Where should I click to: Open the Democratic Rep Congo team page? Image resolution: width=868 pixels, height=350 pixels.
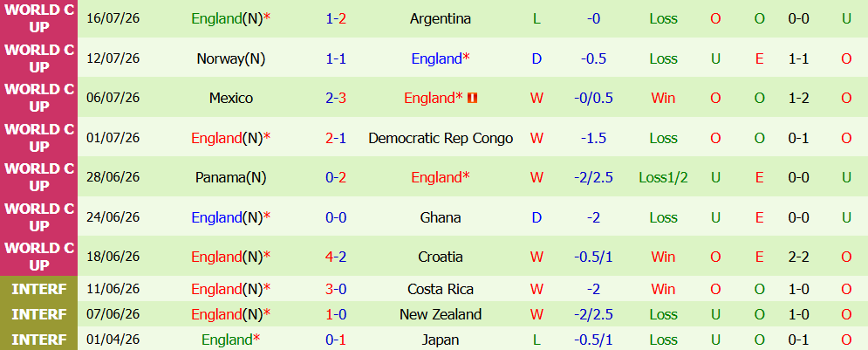(x=441, y=138)
